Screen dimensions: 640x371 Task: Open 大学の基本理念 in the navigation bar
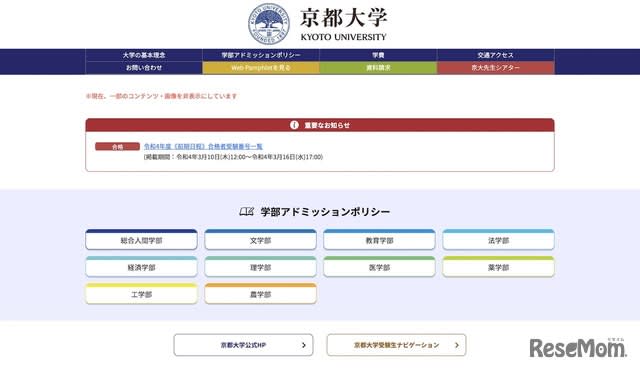click(144, 55)
